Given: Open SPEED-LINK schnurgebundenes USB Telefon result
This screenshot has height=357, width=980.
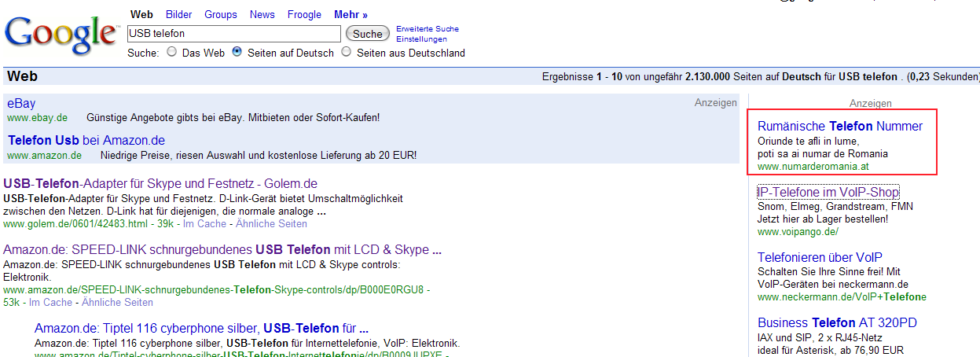Looking at the screenshot, I should point(222,250).
